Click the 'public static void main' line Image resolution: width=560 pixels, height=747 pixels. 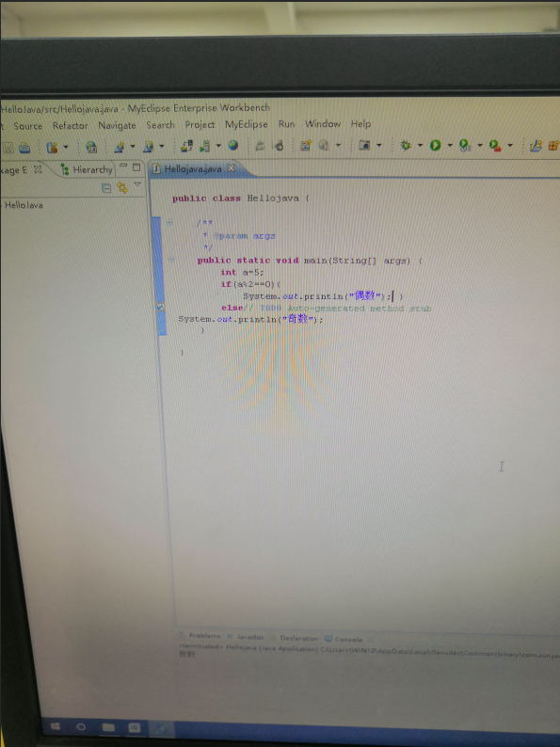[x=310, y=261]
